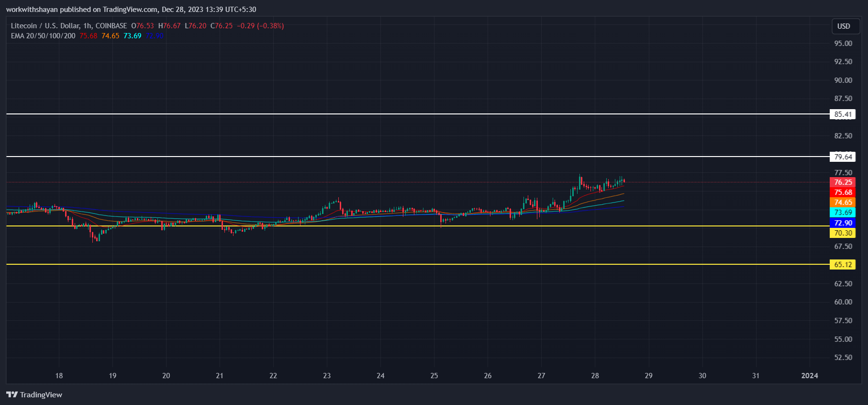Click date label 31 on time axis
The image size is (868, 405).
756,376
